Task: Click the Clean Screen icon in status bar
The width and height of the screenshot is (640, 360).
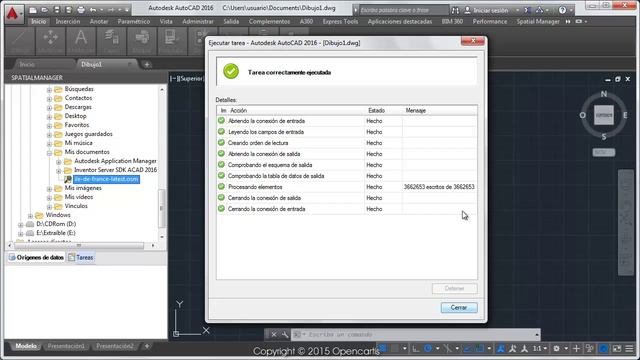Action: [x=617, y=349]
